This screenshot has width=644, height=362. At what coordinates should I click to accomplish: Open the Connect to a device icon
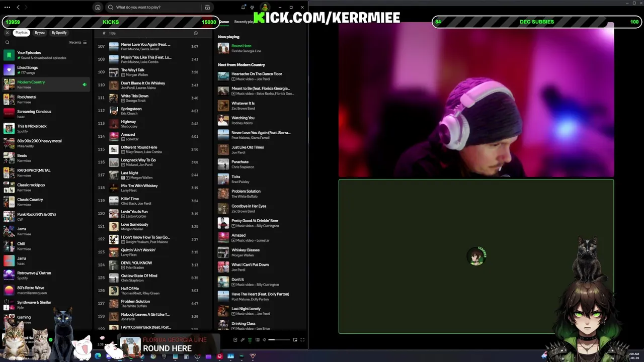pyautogui.click(x=258, y=339)
